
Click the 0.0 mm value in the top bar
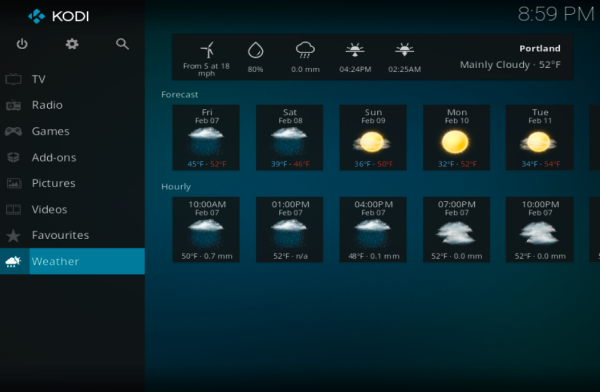point(305,70)
